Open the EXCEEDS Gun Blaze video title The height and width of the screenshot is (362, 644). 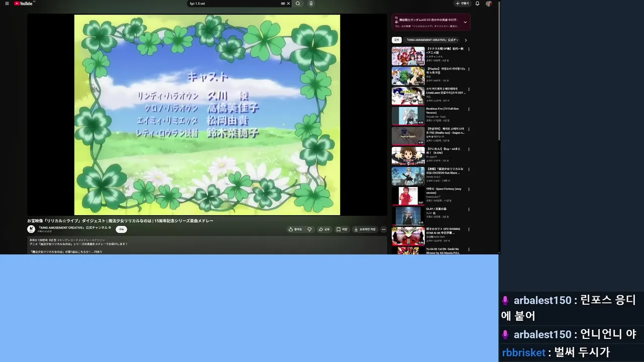tap(444, 171)
